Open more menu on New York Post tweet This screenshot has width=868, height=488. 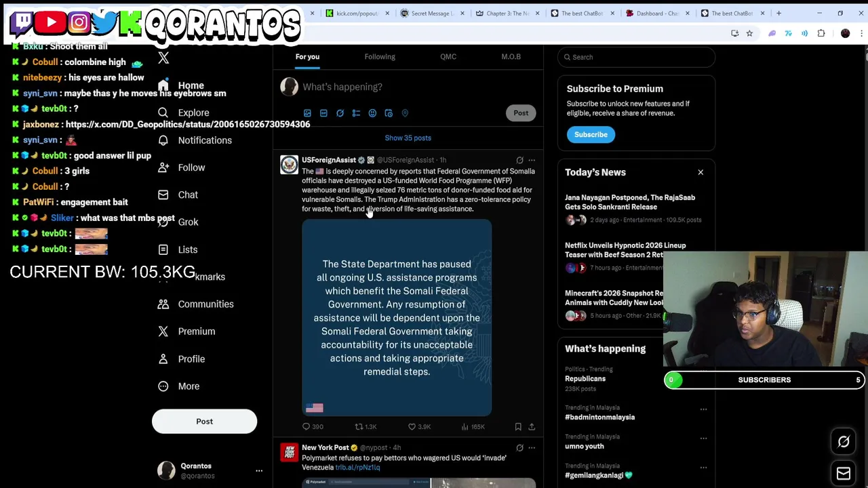tap(532, 448)
